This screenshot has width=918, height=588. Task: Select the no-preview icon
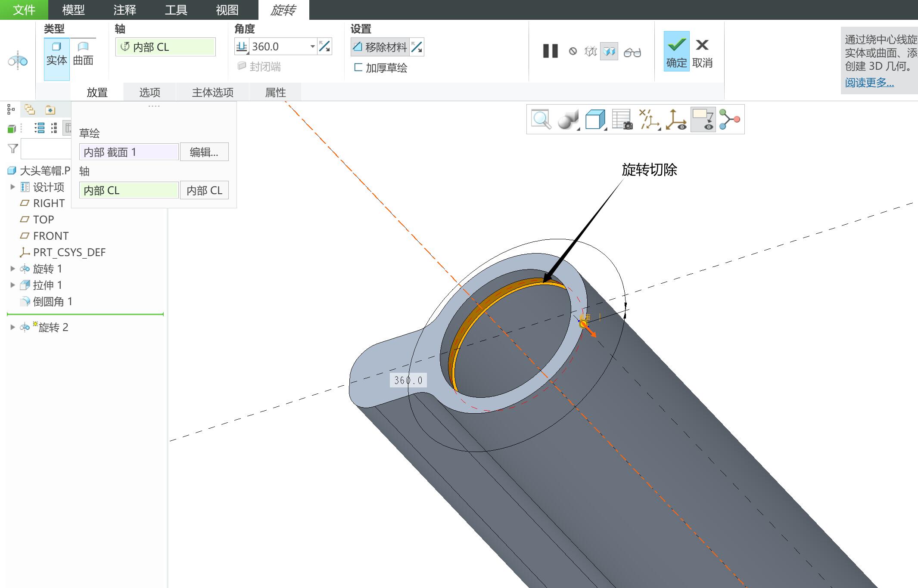[x=573, y=52]
